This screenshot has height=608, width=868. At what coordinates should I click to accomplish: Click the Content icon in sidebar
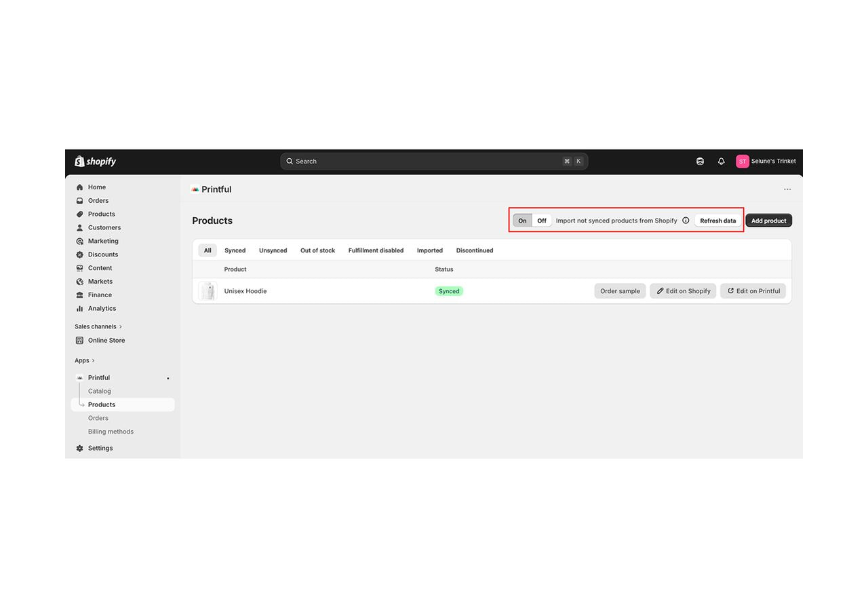coord(80,268)
